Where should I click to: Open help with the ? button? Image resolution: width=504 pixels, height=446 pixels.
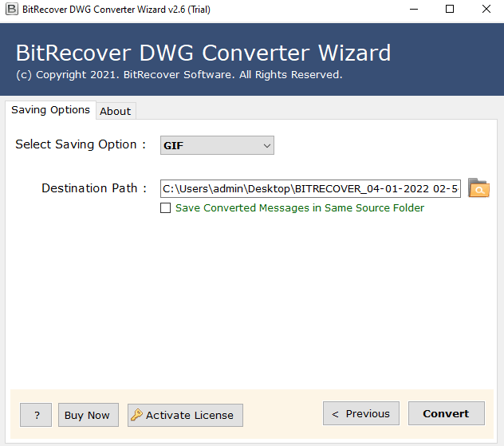point(36,415)
